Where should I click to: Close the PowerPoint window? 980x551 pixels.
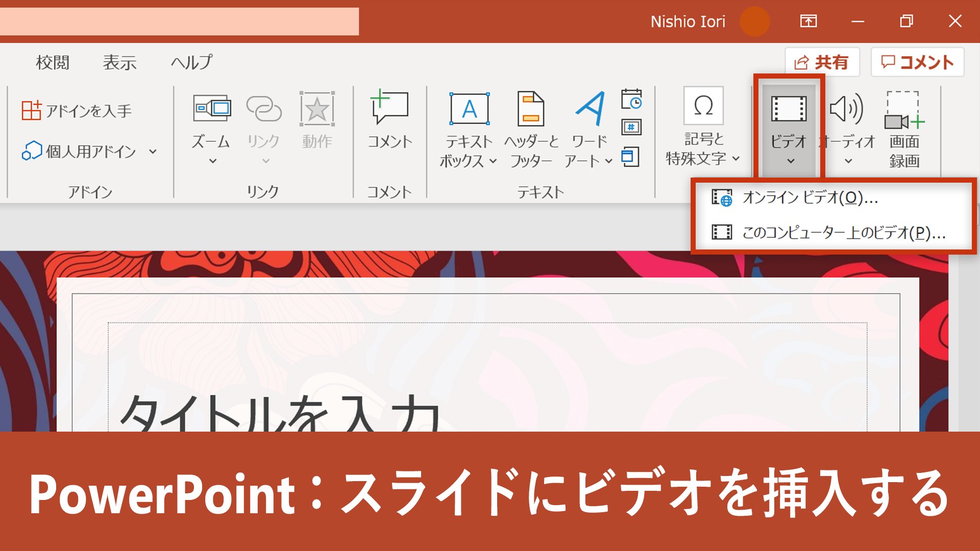(955, 21)
